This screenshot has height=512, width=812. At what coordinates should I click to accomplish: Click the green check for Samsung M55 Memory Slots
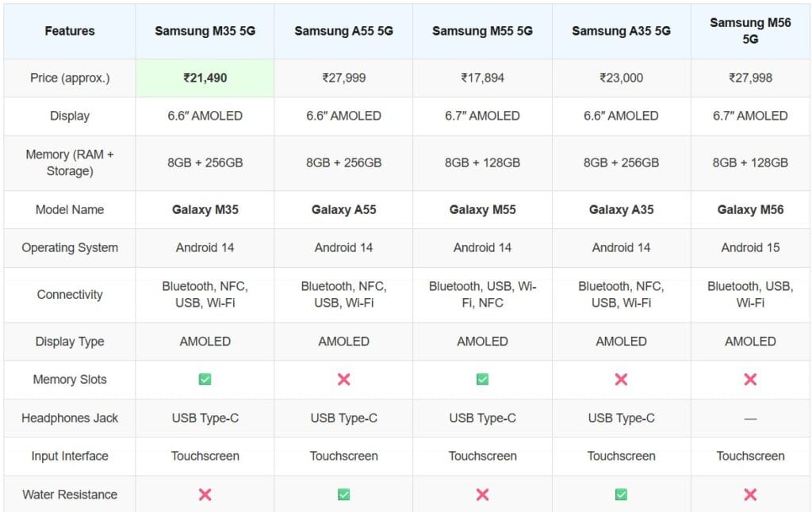pyautogui.click(x=483, y=380)
